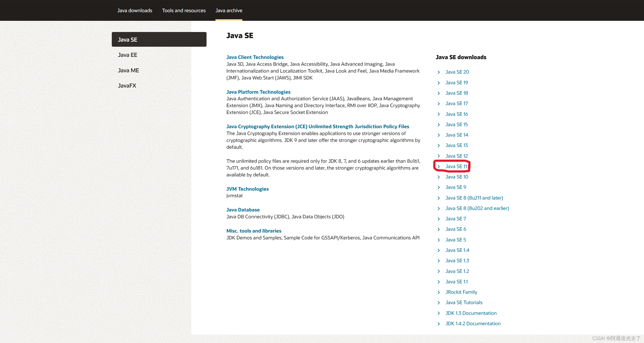The height and width of the screenshot is (343, 644).
Task: Open the Java SE 6 download link
Action: click(456, 229)
